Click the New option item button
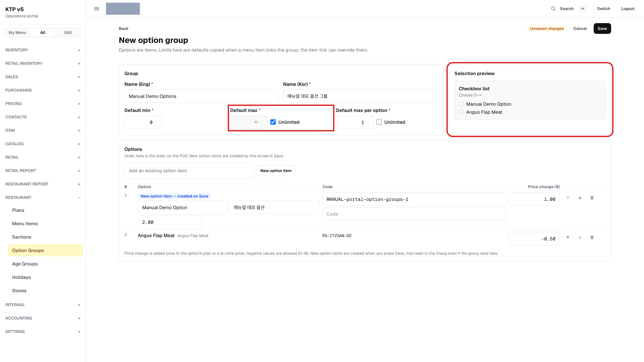Screen dimensions: 644x362 pos(276,171)
